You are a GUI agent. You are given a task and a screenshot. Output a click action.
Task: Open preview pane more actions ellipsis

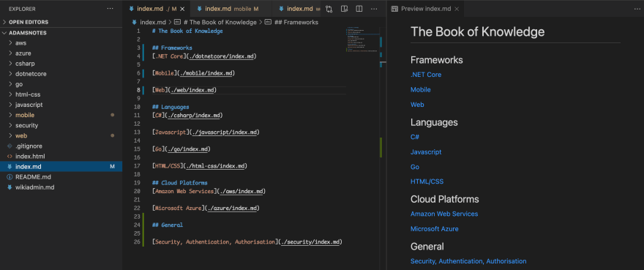pyautogui.click(x=637, y=9)
